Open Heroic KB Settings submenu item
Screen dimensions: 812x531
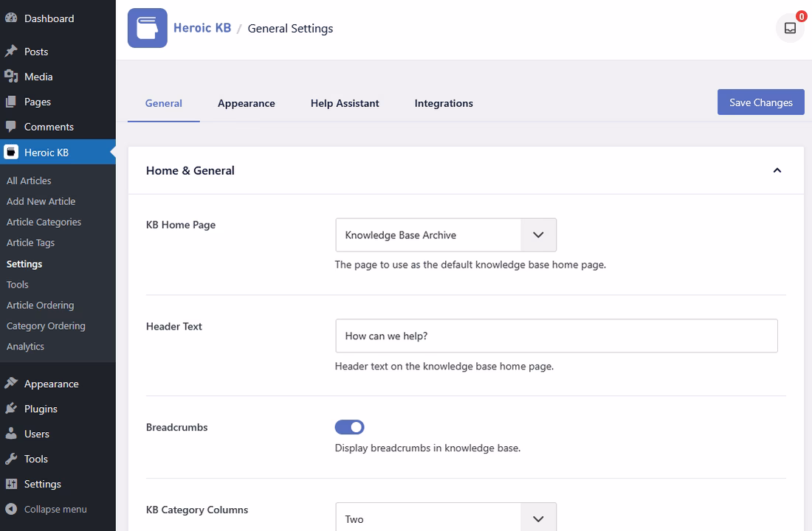click(24, 264)
